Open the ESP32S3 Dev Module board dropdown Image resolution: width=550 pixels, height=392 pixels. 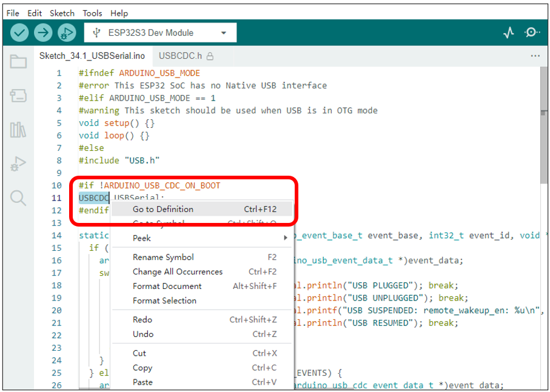tap(160, 33)
